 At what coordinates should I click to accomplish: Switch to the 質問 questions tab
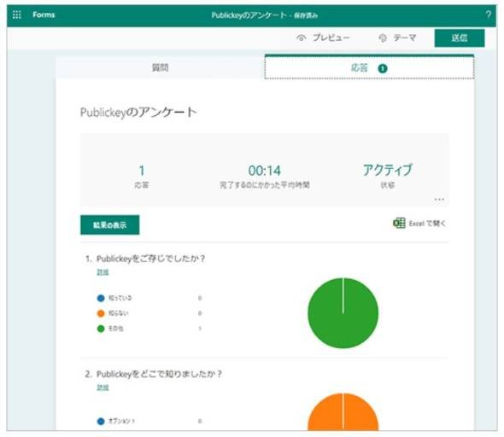click(160, 67)
